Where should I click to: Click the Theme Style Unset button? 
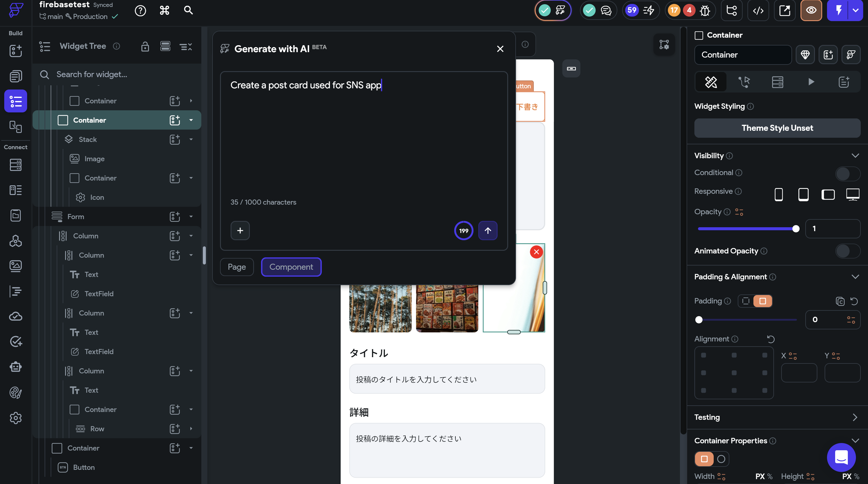777,128
